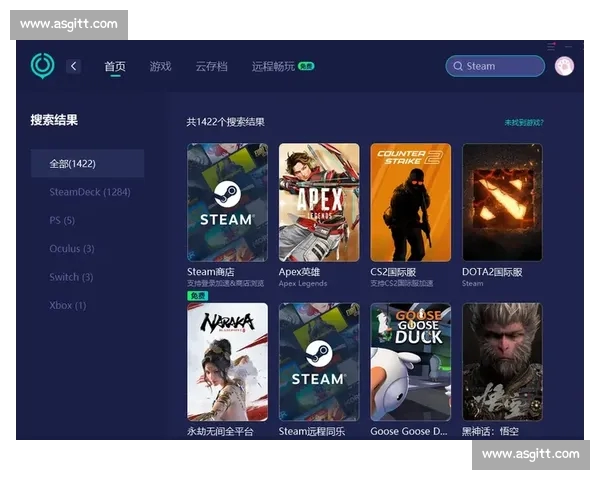Open the 游戏 tab
This screenshot has width=600, height=480.
point(160,67)
